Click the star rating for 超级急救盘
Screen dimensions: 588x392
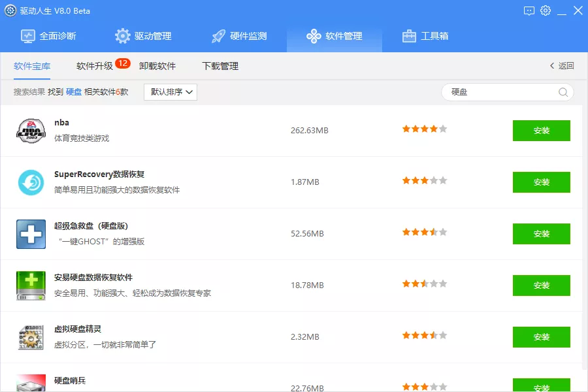(424, 232)
